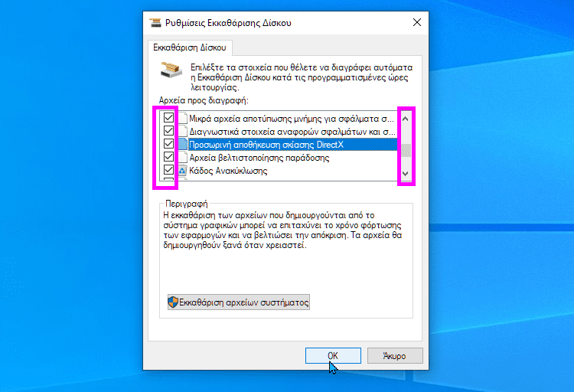Image resolution: width=574 pixels, height=392 pixels.
Task: Select the Εκκαθάριση Δίσκου tab
Action: pyautogui.click(x=190, y=47)
